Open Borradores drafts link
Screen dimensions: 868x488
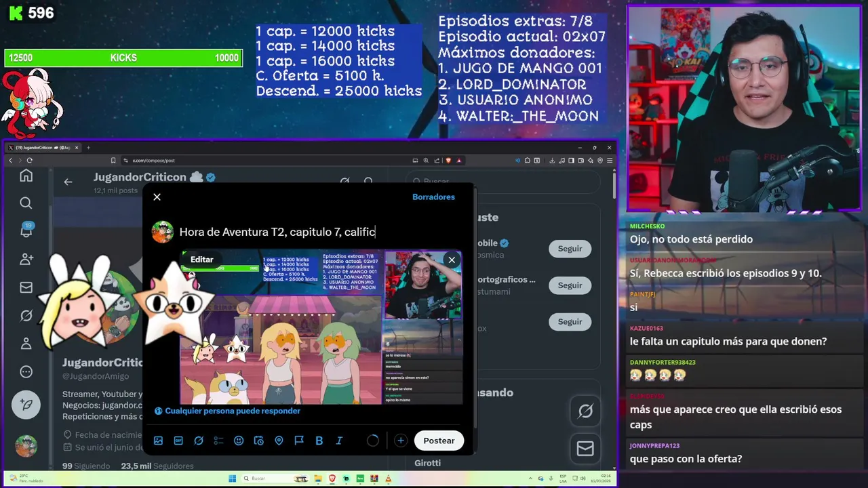pyautogui.click(x=433, y=197)
